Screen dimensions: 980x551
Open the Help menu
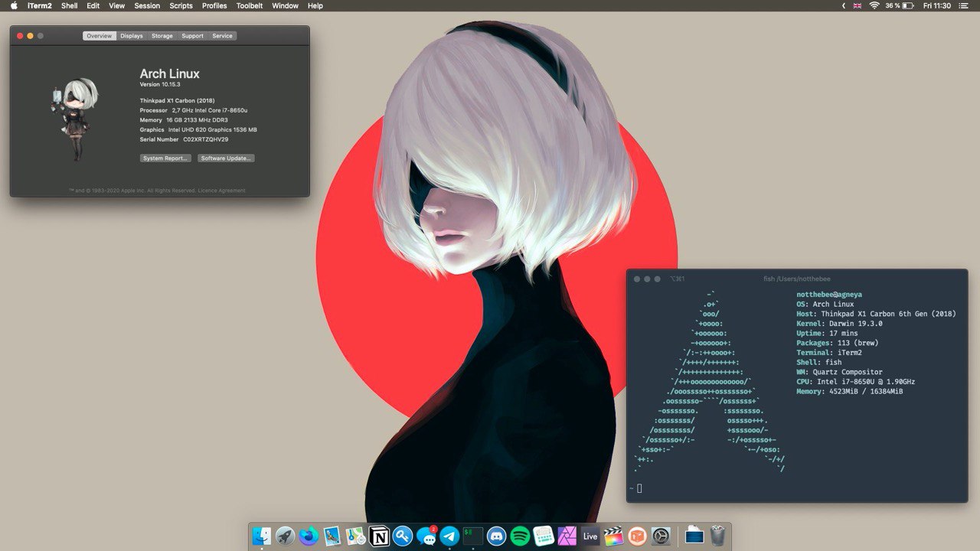tap(315, 5)
